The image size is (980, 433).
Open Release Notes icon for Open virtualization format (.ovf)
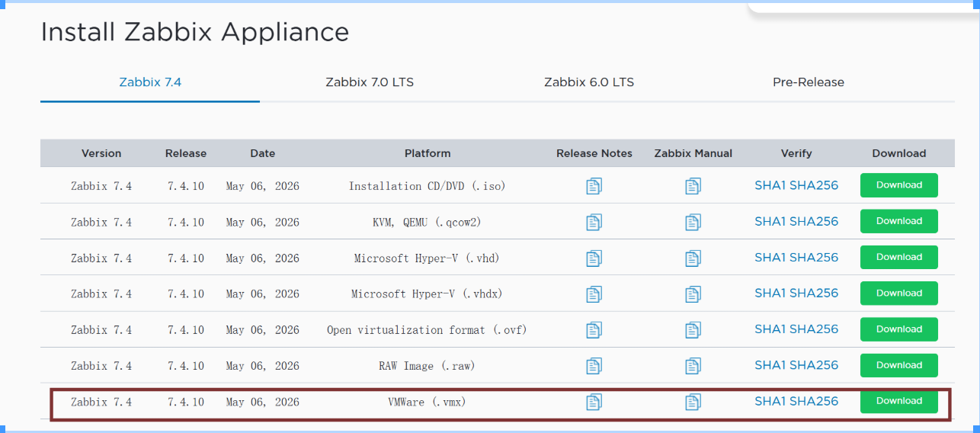[x=594, y=329]
